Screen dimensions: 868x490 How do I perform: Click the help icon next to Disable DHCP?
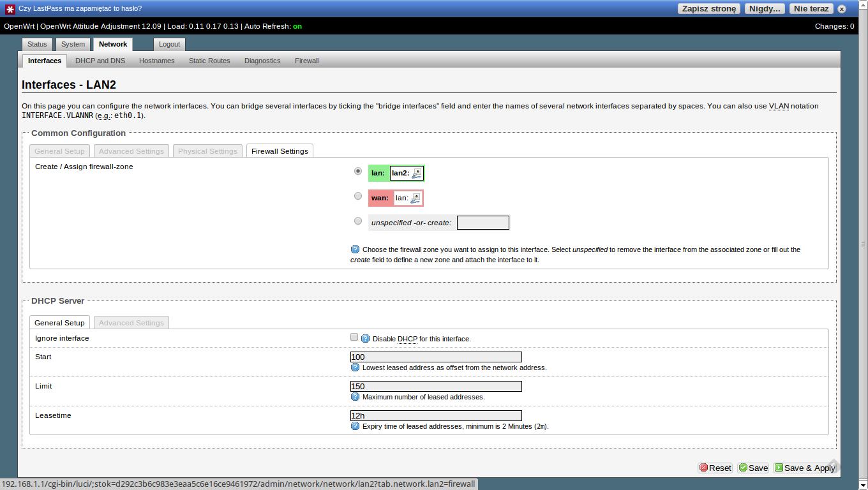point(366,339)
